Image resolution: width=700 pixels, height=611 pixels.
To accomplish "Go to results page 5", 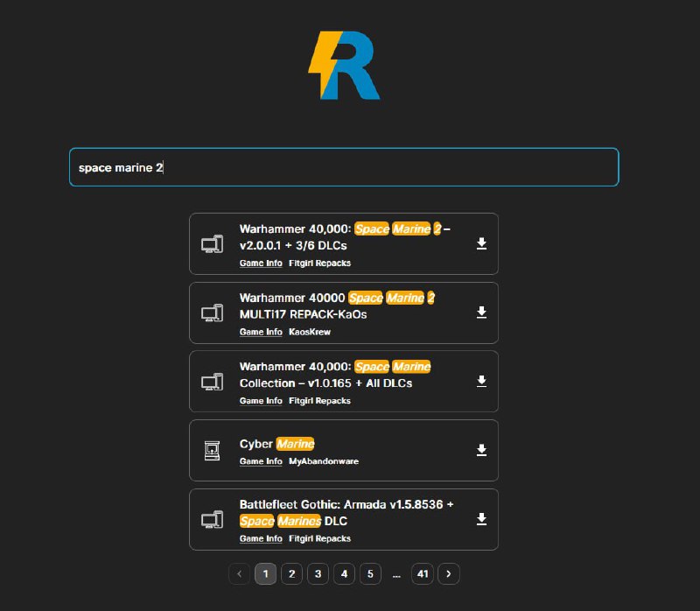I will tap(370, 574).
